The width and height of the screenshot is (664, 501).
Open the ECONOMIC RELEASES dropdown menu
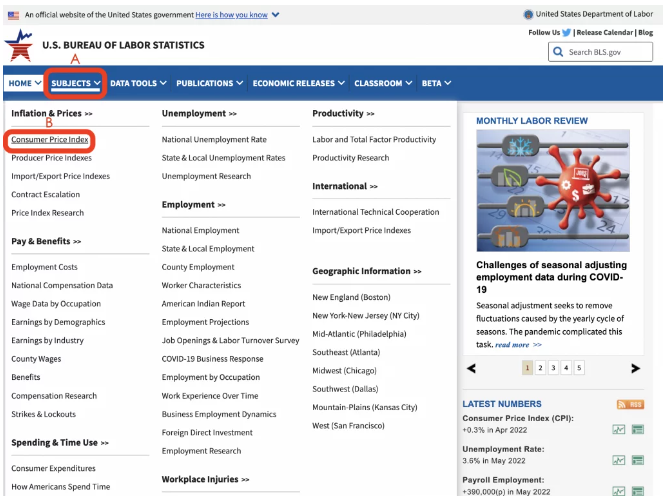299,83
